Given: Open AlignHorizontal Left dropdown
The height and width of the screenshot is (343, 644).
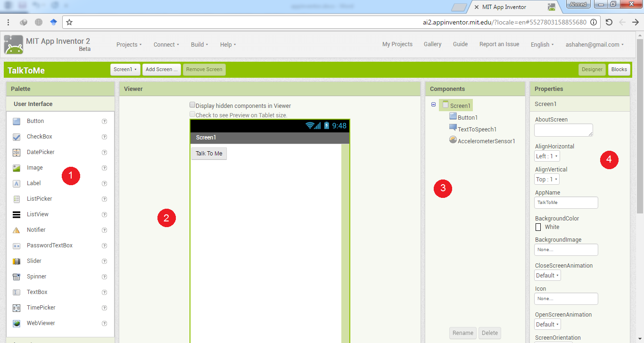Looking at the screenshot, I should point(547,156).
